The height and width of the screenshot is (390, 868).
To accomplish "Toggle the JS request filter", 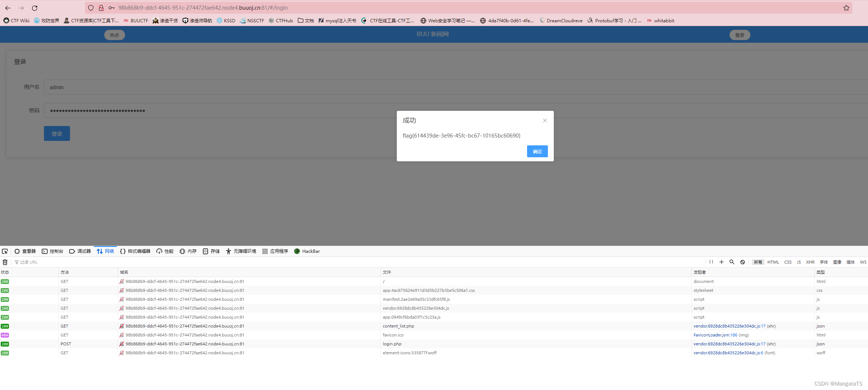I will coord(799,262).
